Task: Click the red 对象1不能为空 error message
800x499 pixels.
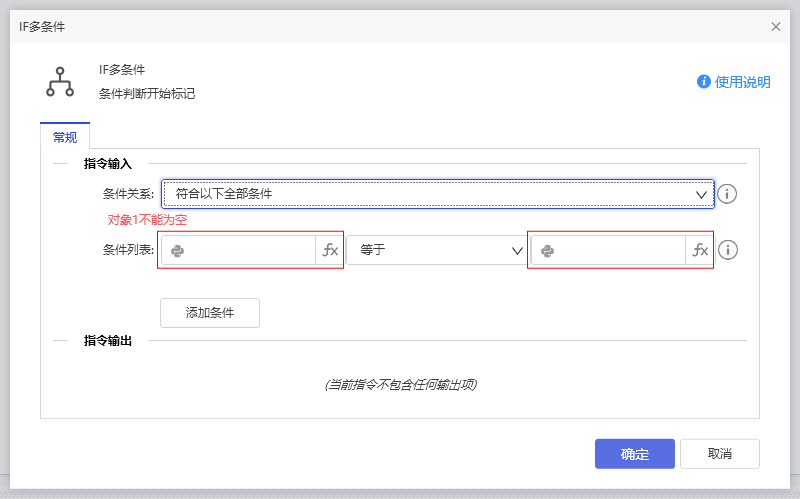Action: 147,220
